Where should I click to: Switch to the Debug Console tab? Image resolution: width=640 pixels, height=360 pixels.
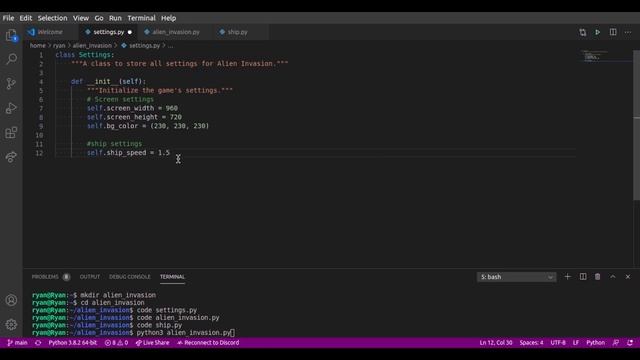tap(129, 277)
